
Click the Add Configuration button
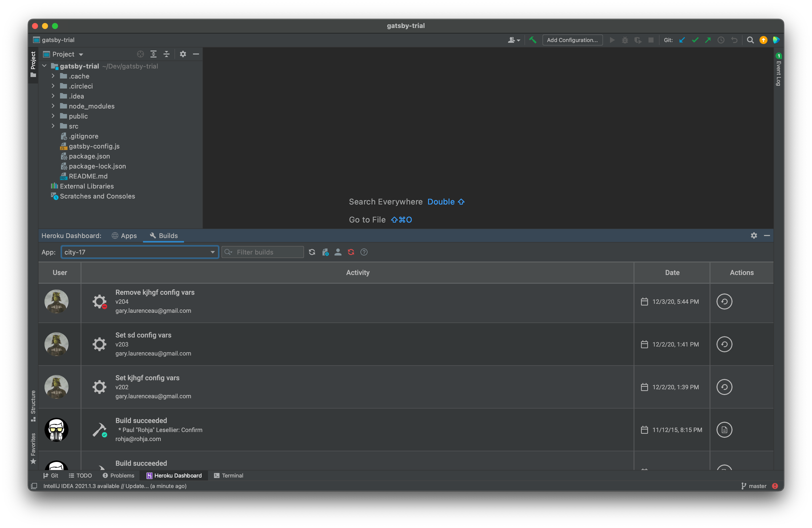pyautogui.click(x=572, y=40)
